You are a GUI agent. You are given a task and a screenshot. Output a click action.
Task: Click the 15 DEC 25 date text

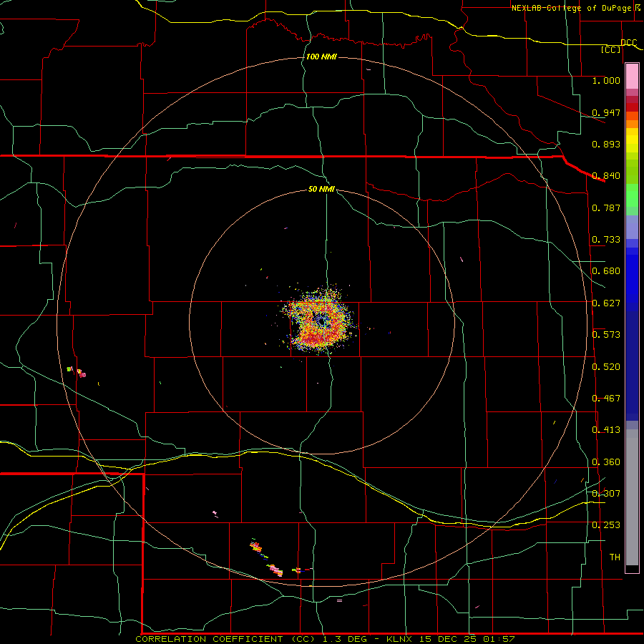point(448,639)
